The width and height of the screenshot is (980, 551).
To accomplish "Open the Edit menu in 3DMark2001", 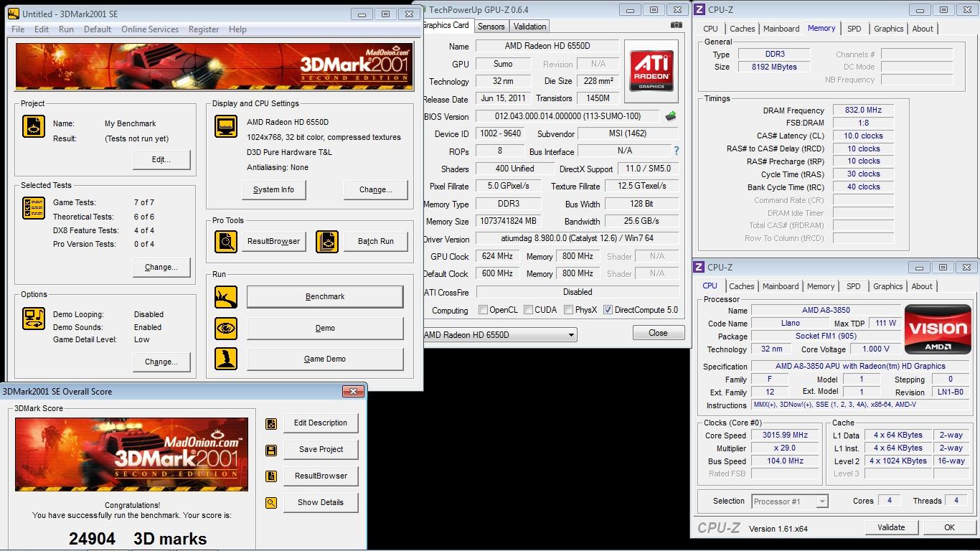I will tap(42, 29).
